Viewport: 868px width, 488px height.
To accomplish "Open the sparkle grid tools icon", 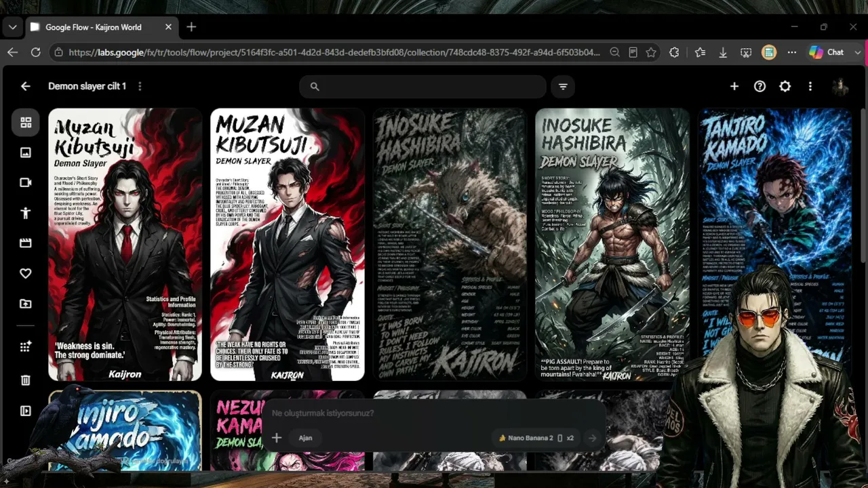I will pos(26,346).
